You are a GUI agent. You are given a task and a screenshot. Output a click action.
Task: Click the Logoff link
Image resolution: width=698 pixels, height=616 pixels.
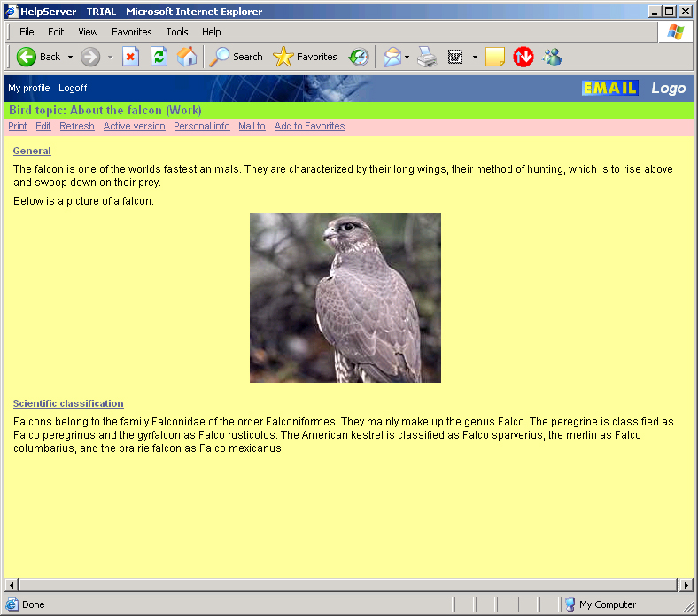coord(73,89)
